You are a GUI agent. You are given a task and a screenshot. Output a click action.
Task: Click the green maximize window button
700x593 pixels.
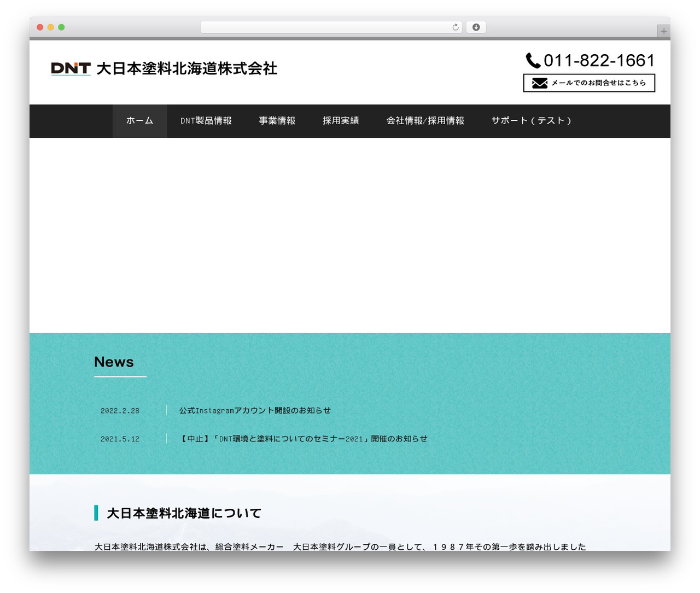coord(61,27)
